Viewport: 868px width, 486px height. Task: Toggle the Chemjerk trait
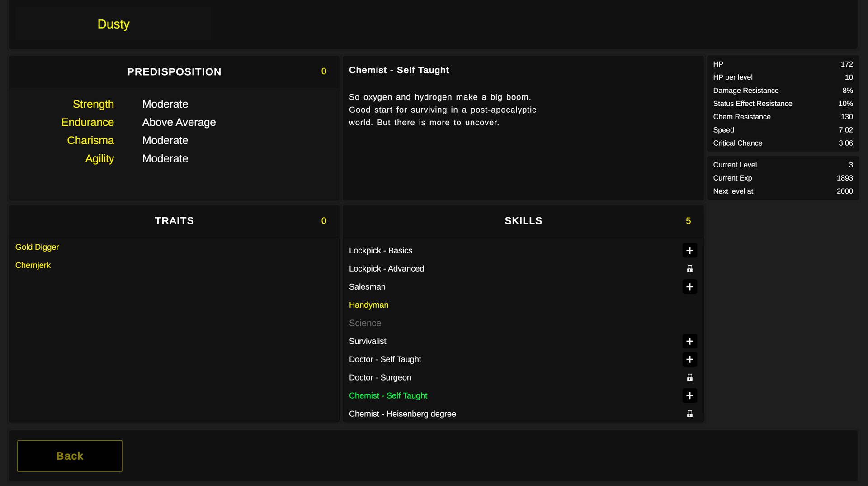pos(33,265)
